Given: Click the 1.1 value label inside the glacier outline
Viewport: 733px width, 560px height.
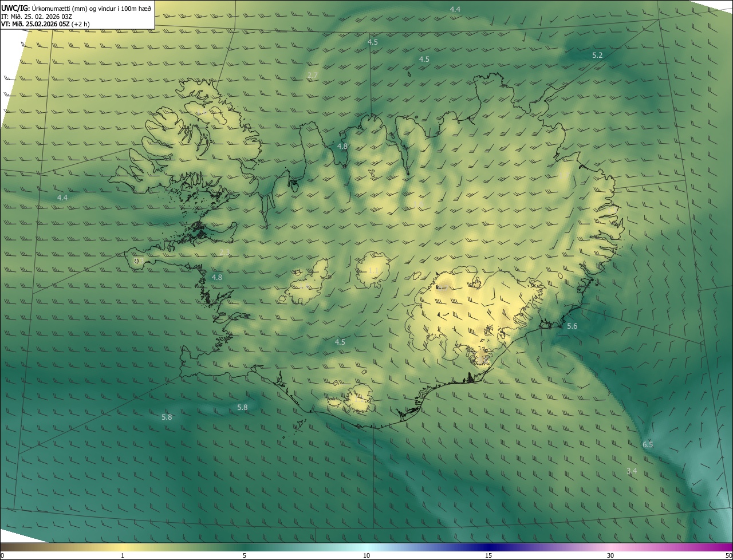Looking at the screenshot, I should click(x=373, y=270).
